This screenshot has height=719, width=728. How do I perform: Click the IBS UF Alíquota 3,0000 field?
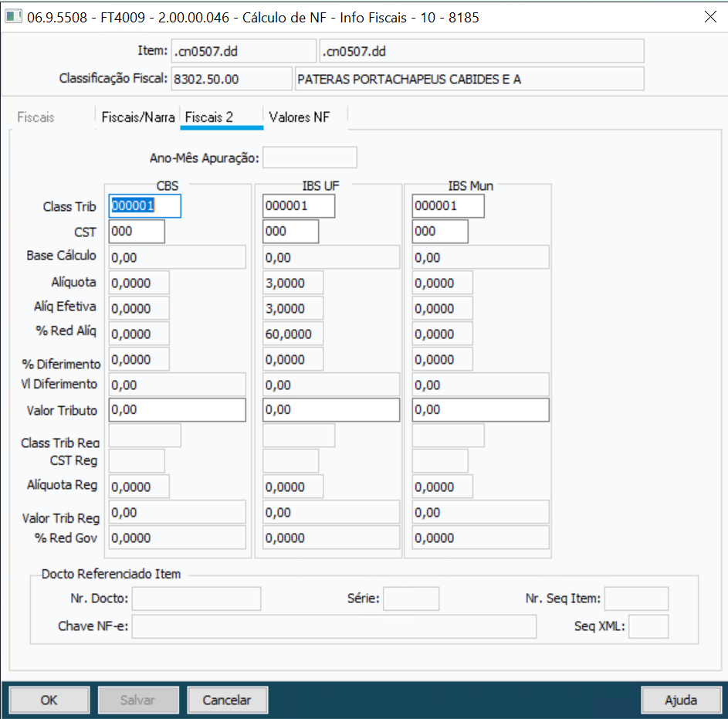[293, 283]
